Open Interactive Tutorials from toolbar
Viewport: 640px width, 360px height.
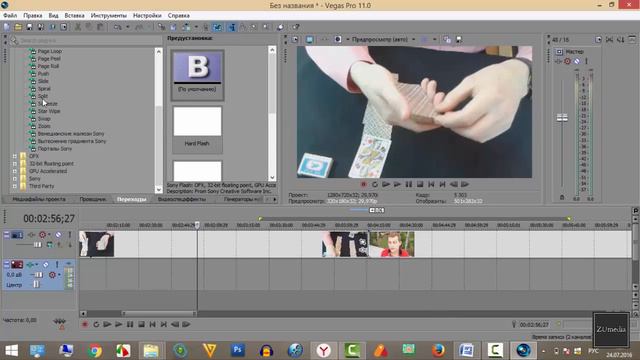pyautogui.click(x=280, y=27)
